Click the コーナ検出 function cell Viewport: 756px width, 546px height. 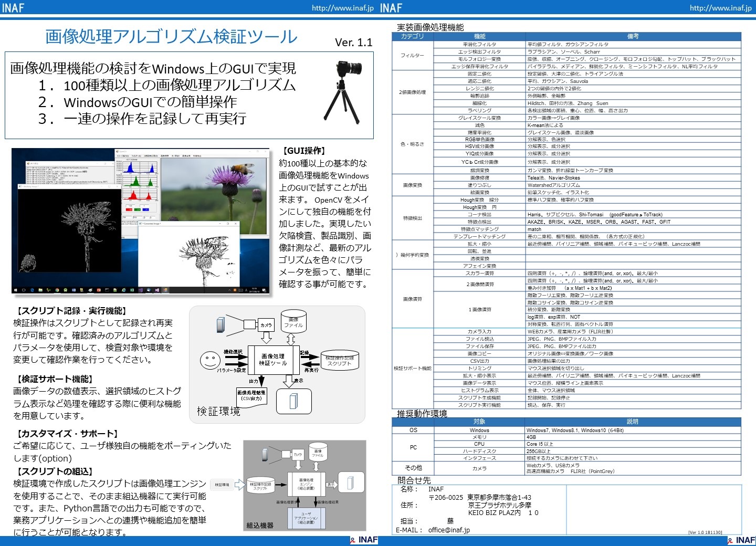pyautogui.click(x=479, y=214)
